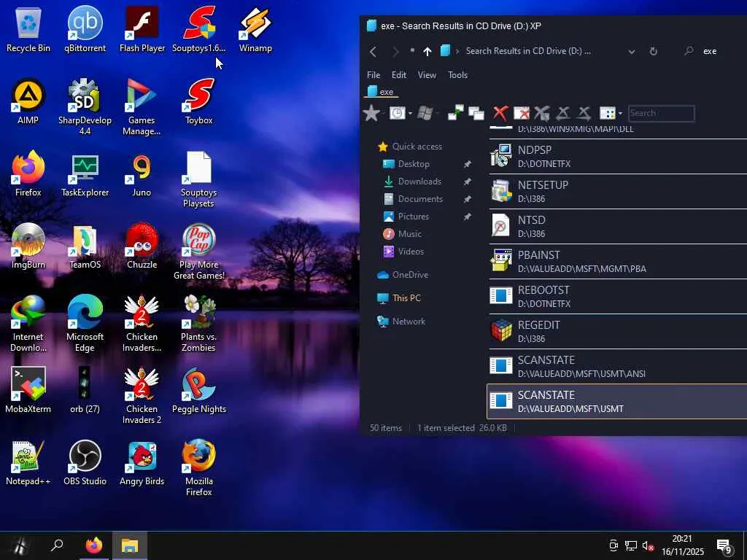Click the toolbar Search filter box
This screenshot has height=560, width=747.
[x=661, y=113]
